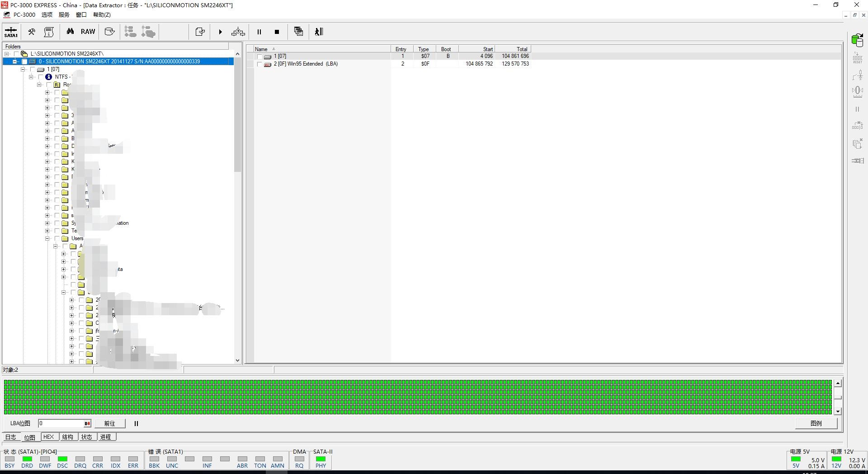Viewport: 868px width, 474px height.
Task: Check the NTFS node checkbox in tree
Action: [x=41, y=77]
